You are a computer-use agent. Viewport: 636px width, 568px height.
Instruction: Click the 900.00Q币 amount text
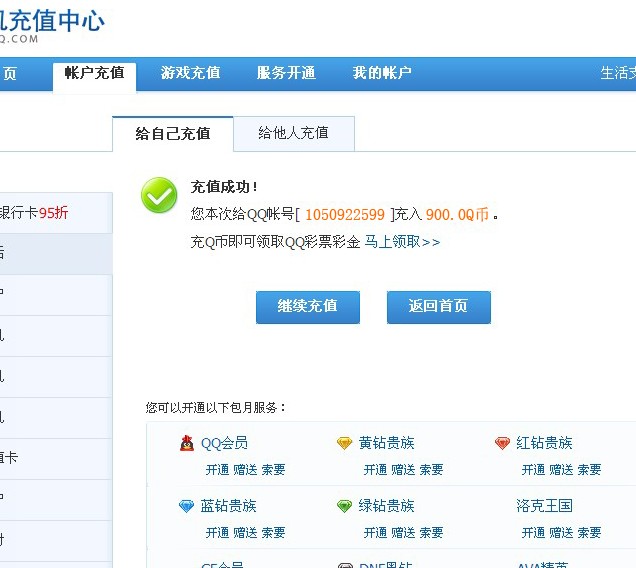coord(457,215)
